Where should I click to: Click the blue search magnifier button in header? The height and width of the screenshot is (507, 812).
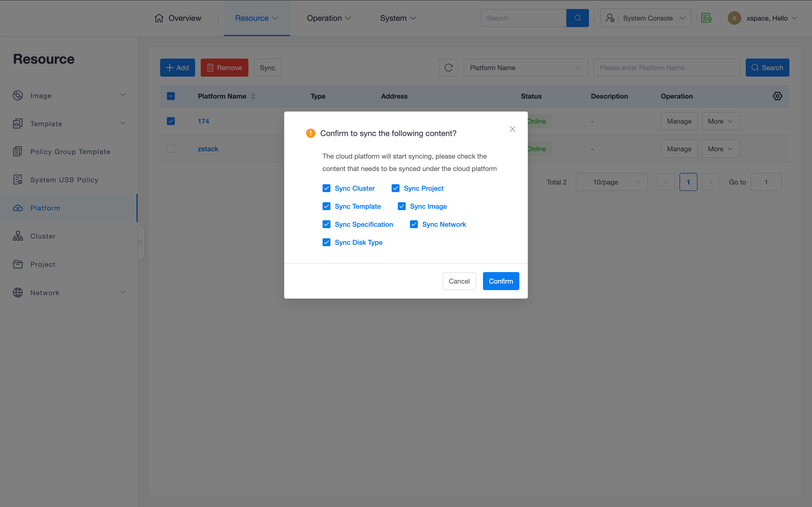(x=577, y=18)
